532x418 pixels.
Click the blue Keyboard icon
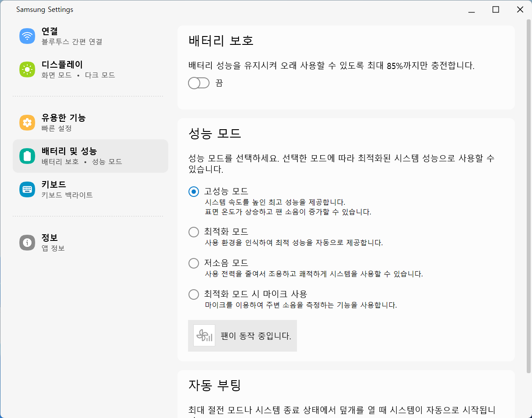click(27, 189)
